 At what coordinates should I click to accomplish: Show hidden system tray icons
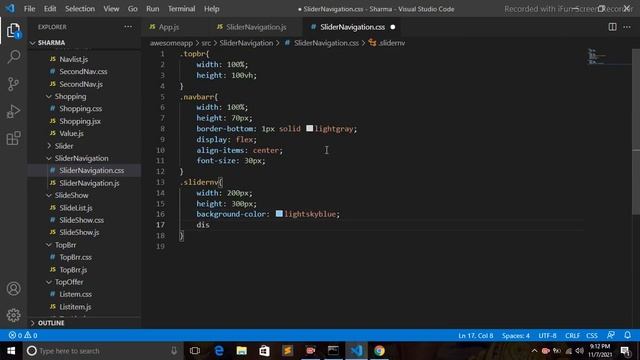point(534,351)
